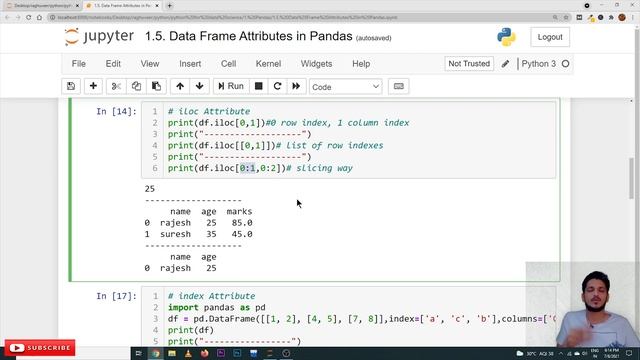The image size is (640, 360).
Task: Click the Logout button
Action: pos(550,37)
